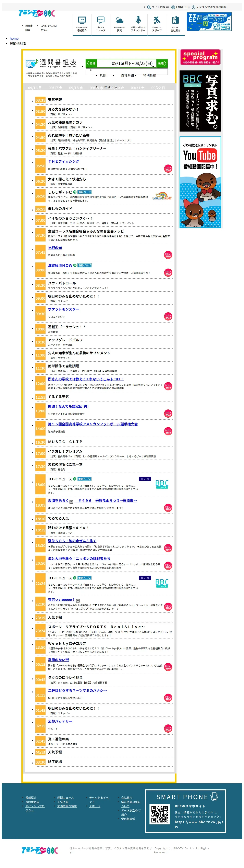This screenshot has height=868, width=244.
Task: Click わくわく見る icon for 忘却バッテリー
Action: [168, 728]
